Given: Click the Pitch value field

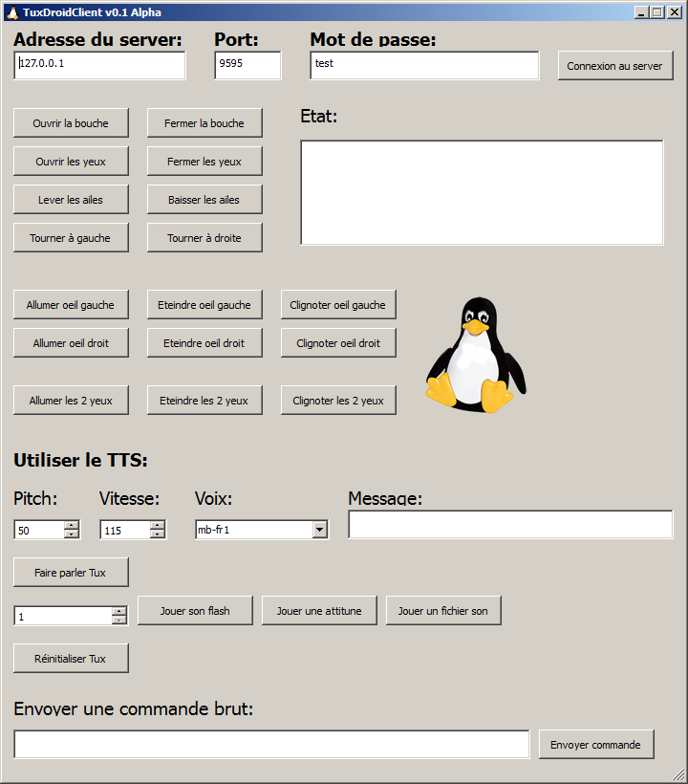Looking at the screenshot, I should [39, 530].
